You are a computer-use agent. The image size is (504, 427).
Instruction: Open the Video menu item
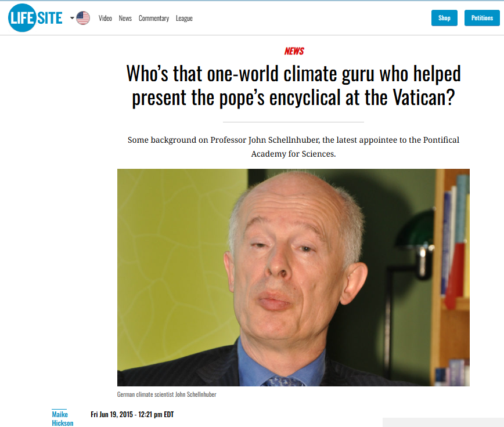pyautogui.click(x=105, y=19)
